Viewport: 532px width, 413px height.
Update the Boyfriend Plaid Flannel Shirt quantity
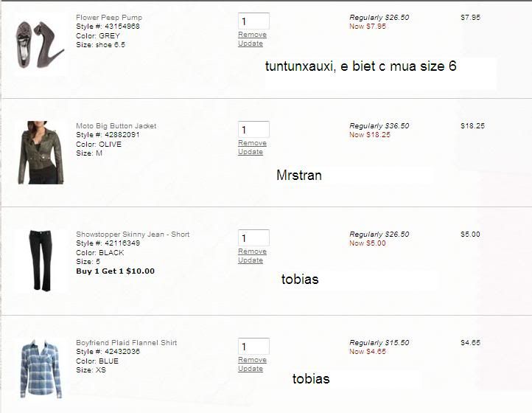(251, 369)
